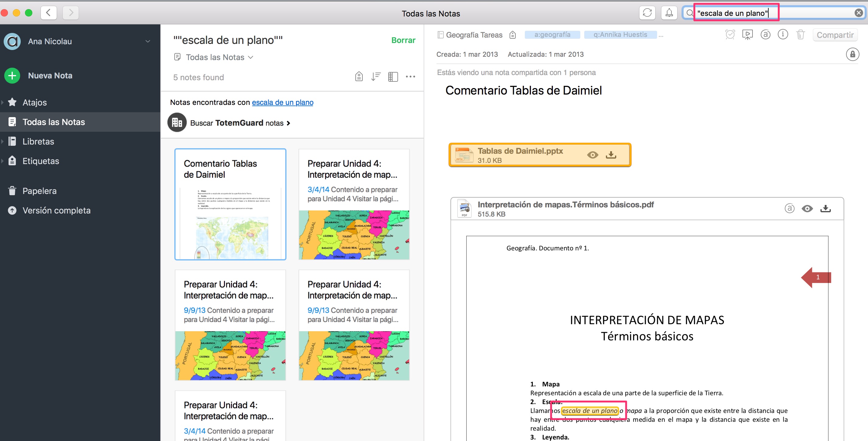Screen dimensions: 868x441
Task: Go back with the left arrow button
Action: [x=48, y=13]
